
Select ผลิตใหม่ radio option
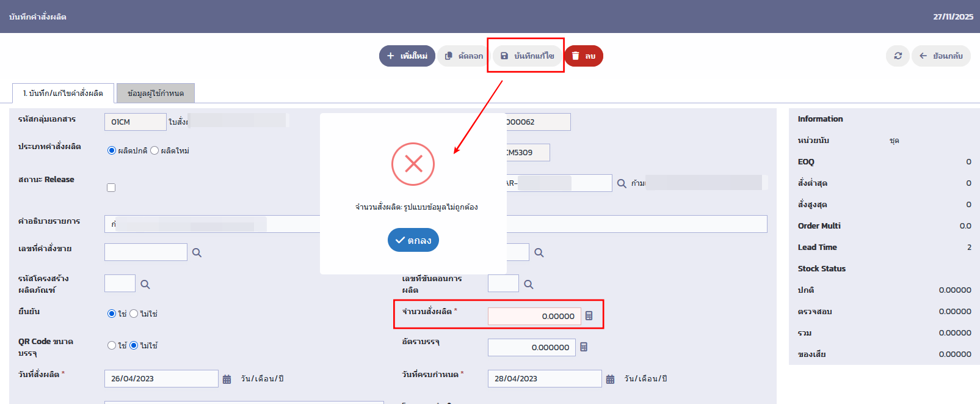point(154,150)
